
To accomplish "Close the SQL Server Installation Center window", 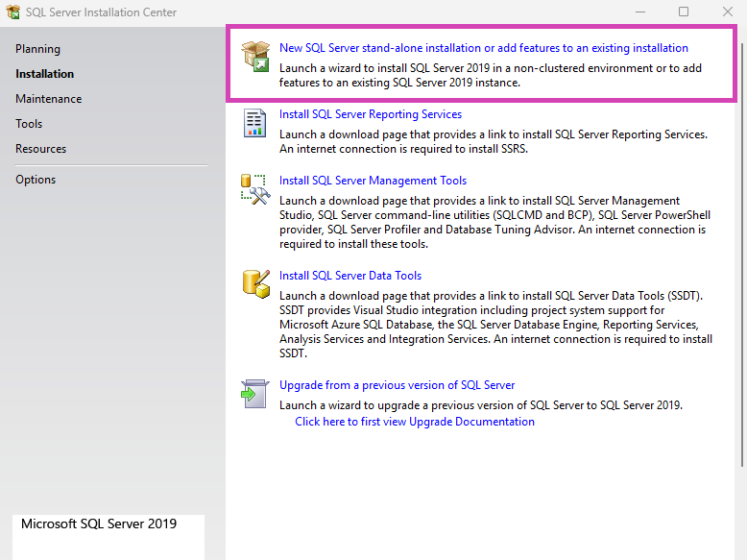I will (728, 12).
